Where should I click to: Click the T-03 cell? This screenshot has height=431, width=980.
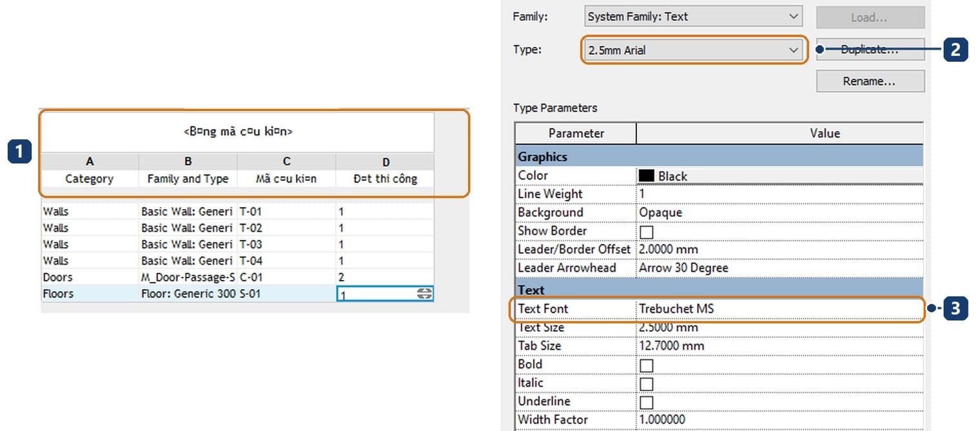286,245
